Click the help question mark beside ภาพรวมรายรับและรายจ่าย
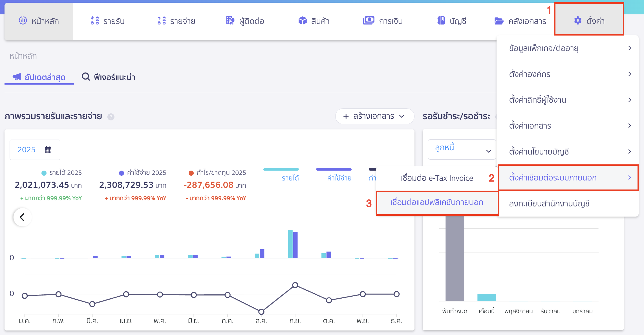Image resolution: width=644 pixels, height=335 pixels. [x=111, y=117]
